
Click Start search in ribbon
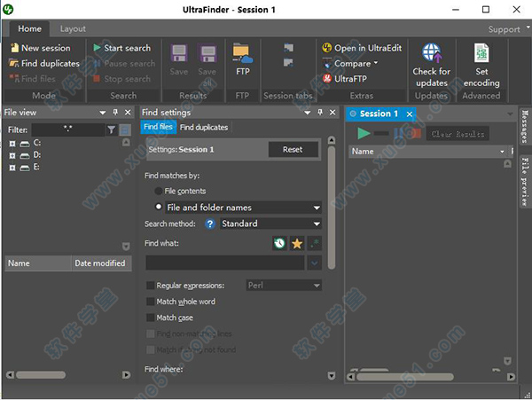pyautogui.click(x=122, y=48)
